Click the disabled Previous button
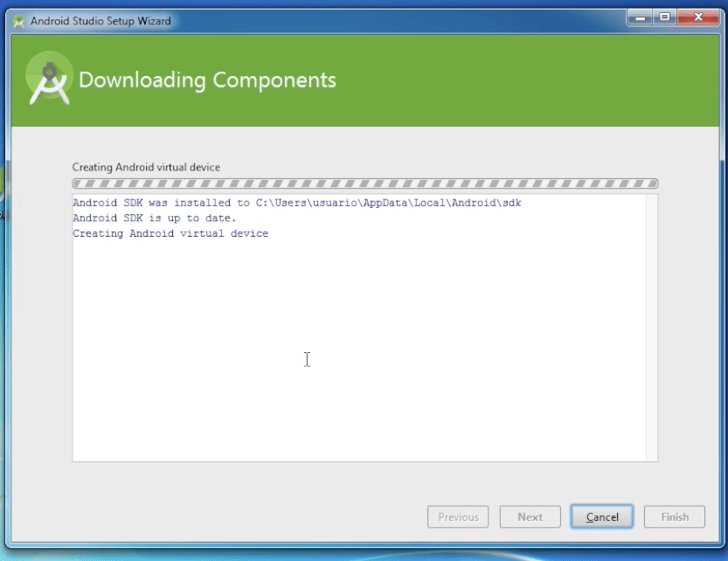 click(458, 516)
